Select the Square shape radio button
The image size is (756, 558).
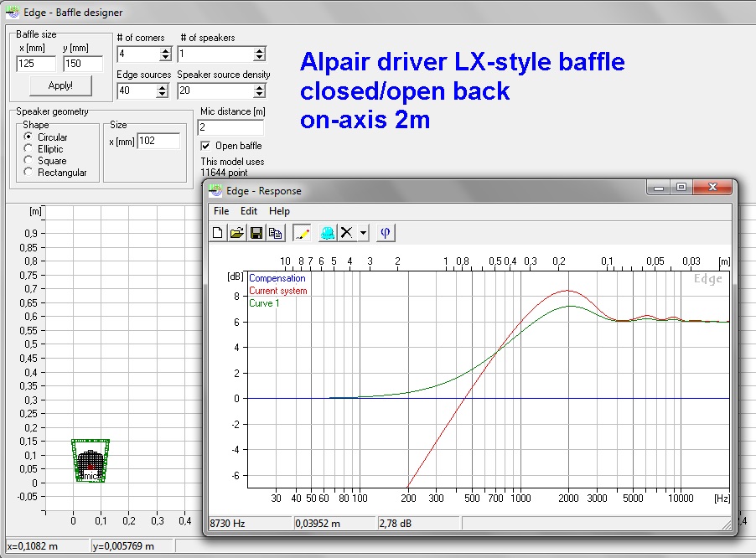28,160
